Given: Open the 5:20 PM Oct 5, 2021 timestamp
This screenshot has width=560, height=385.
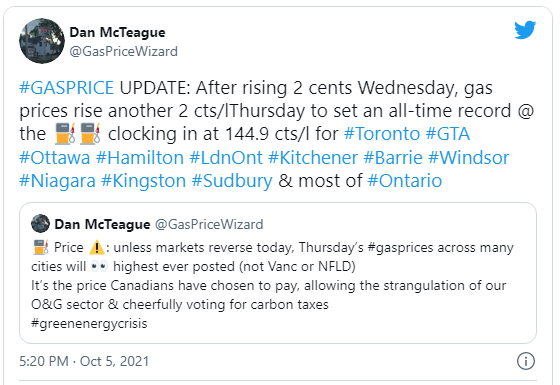Looking at the screenshot, I should pos(84,361).
